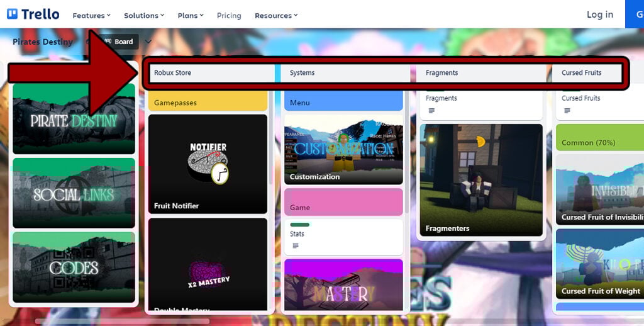The image size is (644, 326).
Task: Open the yellow Gamepasses card
Action: pos(208,101)
